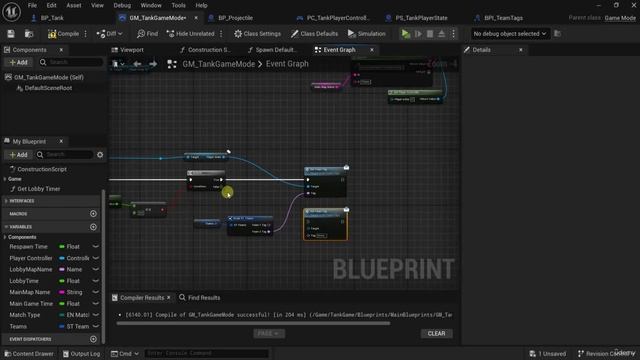
Task: Add a new event dispatcher with plus icon
Action: 93,339
